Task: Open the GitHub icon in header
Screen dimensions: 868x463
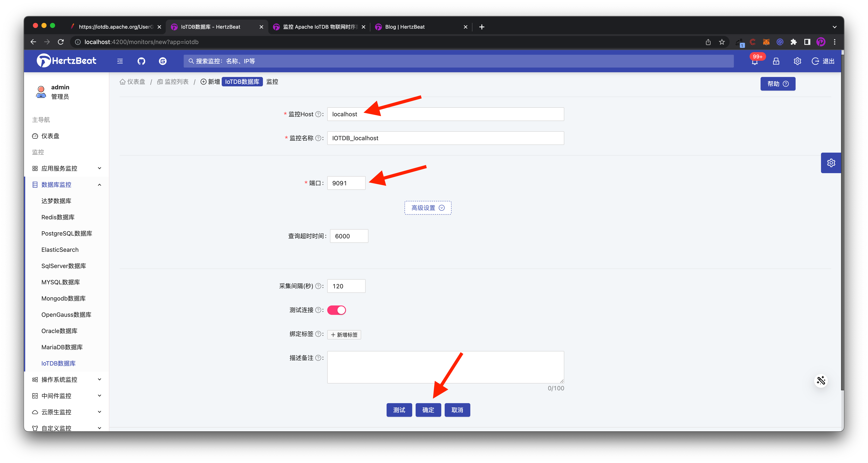Action: point(141,61)
